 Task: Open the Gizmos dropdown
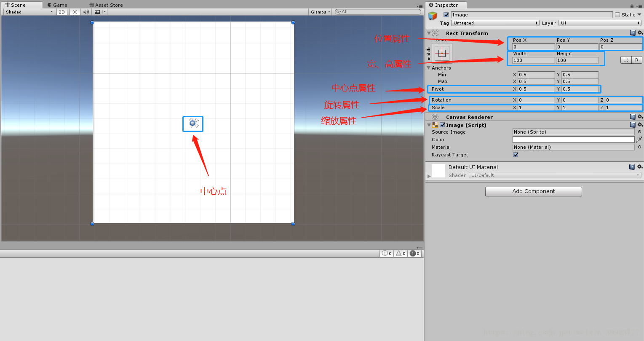click(x=321, y=12)
